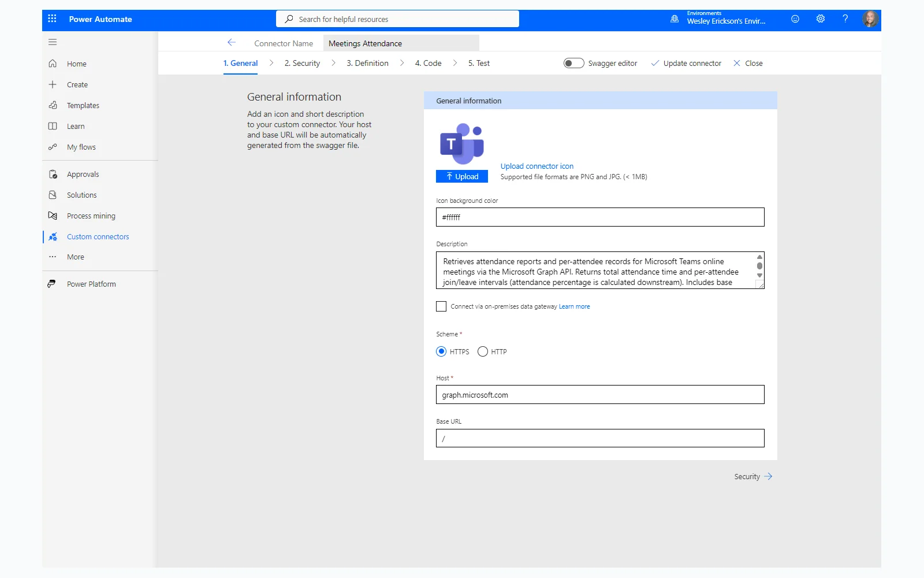Screen dimensions: 924x578
Task: Click the Templates icon in sidebar
Action: click(x=53, y=105)
